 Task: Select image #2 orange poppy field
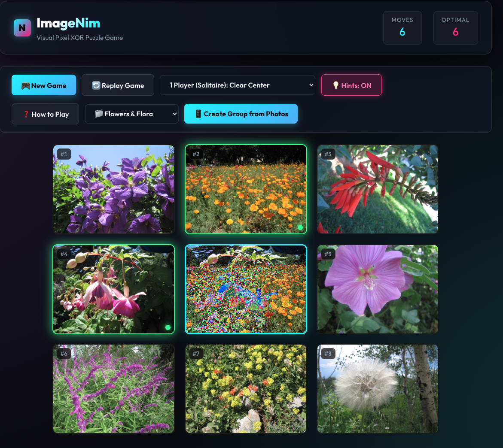tap(246, 189)
